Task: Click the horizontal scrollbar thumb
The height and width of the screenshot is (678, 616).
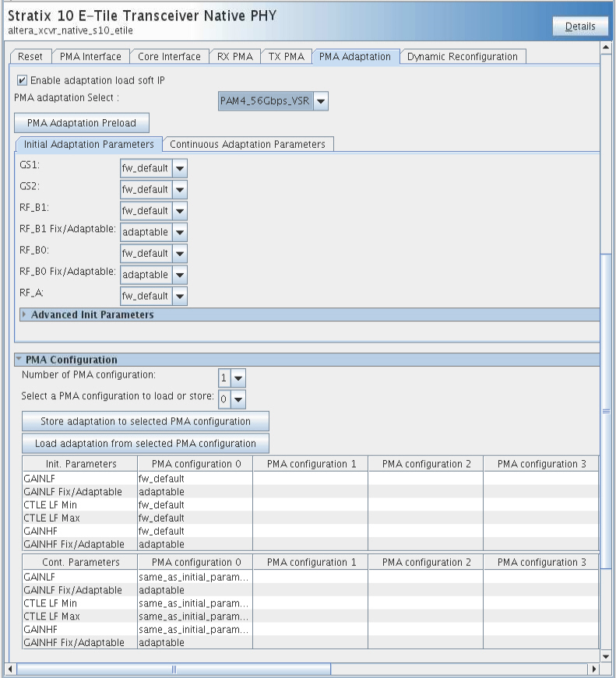Action: (174, 669)
